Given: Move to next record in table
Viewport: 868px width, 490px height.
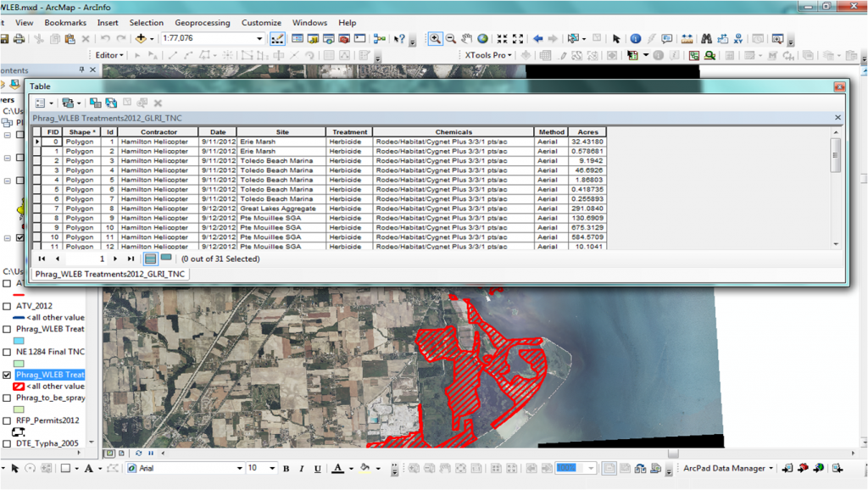Looking at the screenshot, I should tap(115, 259).
